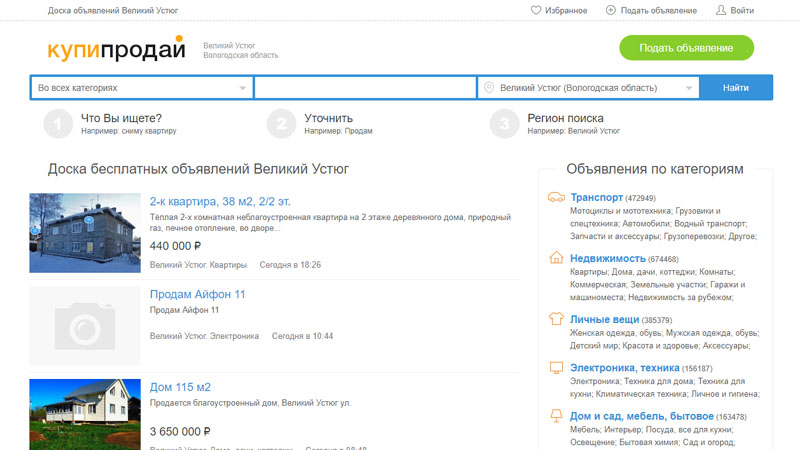Click Сад и огород subcategory

(x=707, y=442)
